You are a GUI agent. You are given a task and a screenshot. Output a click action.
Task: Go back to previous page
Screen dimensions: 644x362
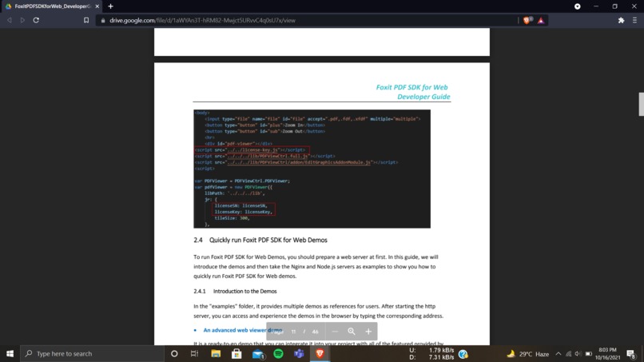(x=9, y=20)
